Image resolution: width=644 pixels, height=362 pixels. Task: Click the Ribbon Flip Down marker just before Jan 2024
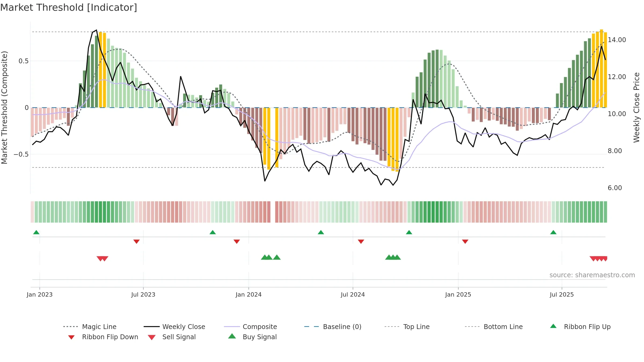[237, 242]
